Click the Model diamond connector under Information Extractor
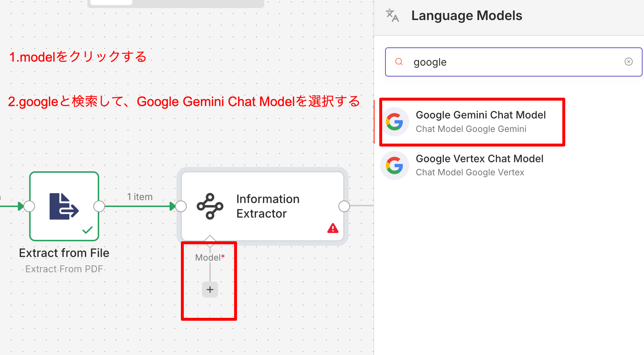Image resolution: width=644 pixels, height=355 pixels. [210, 240]
